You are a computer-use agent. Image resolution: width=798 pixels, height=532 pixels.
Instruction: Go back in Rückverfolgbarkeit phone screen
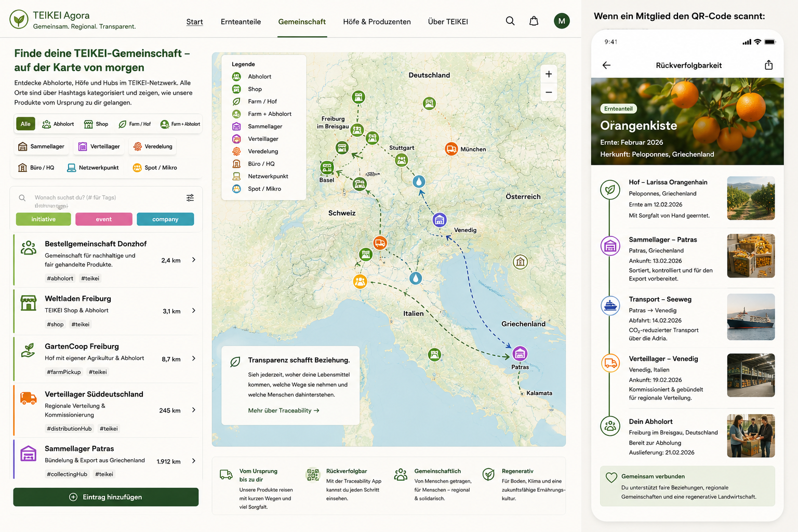coord(606,65)
